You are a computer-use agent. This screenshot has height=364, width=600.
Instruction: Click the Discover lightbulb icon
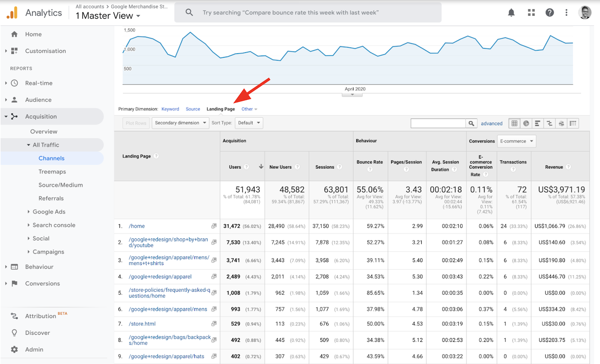coord(14,333)
